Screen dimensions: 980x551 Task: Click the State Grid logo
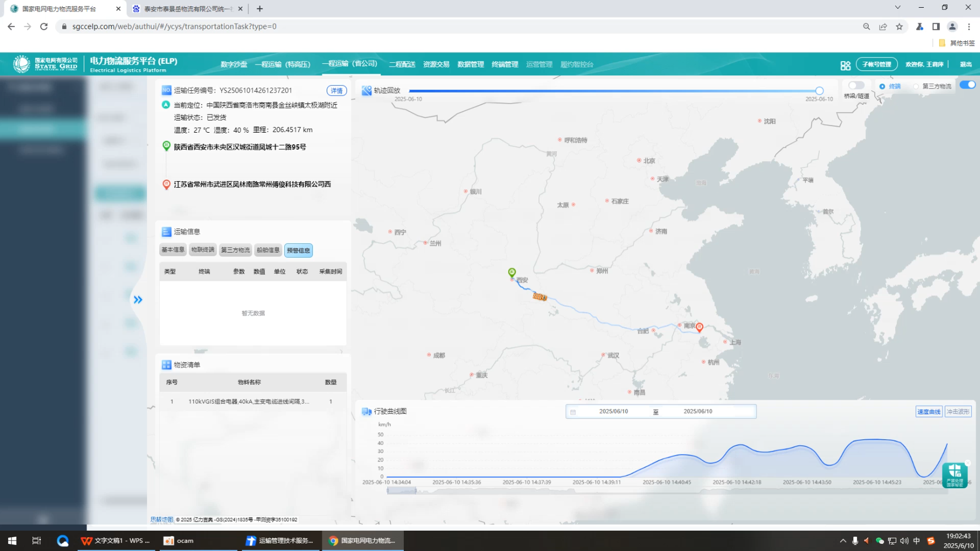tap(22, 64)
